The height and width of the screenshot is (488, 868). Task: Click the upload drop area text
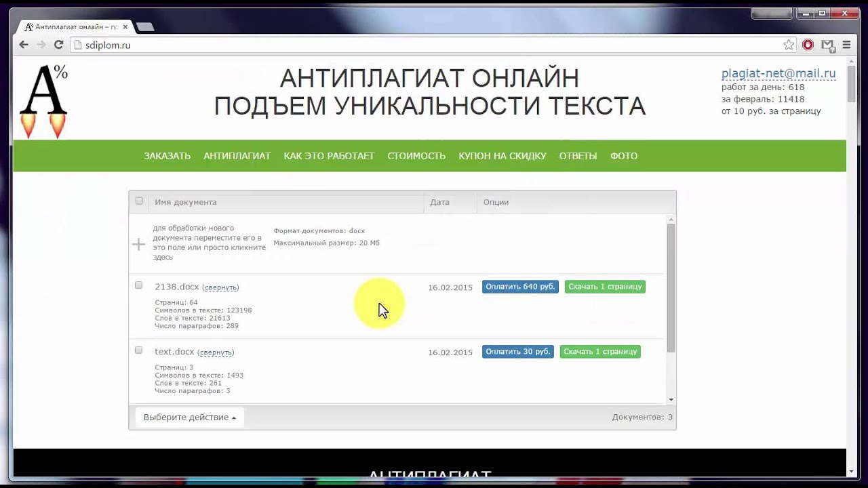pos(209,243)
